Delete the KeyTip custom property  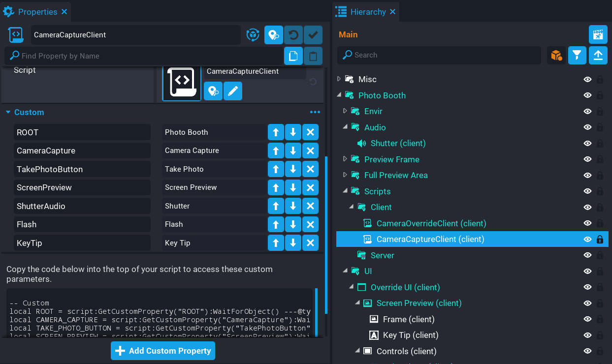pos(310,243)
